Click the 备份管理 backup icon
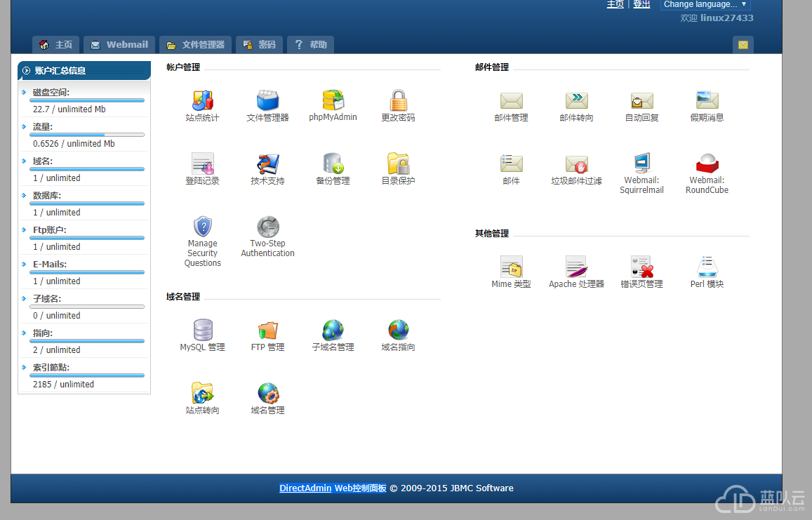 [333, 164]
